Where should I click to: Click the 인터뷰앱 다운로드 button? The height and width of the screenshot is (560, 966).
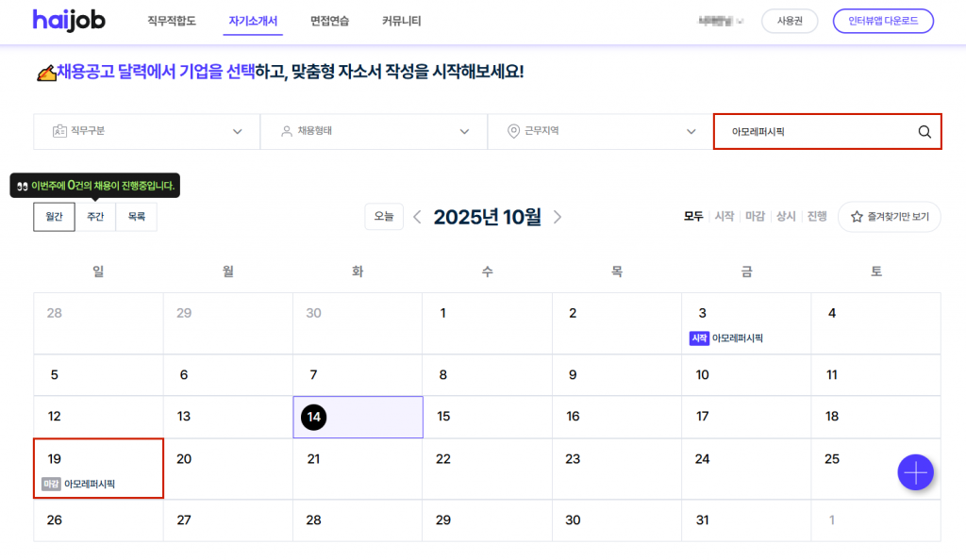click(x=883, y=21)
